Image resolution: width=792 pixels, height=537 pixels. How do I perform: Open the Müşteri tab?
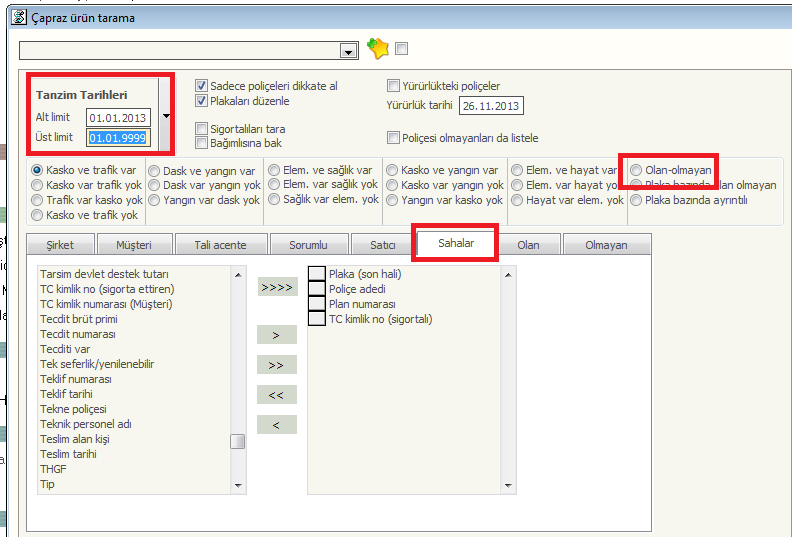pyautogui.click(x=135, y=245)
